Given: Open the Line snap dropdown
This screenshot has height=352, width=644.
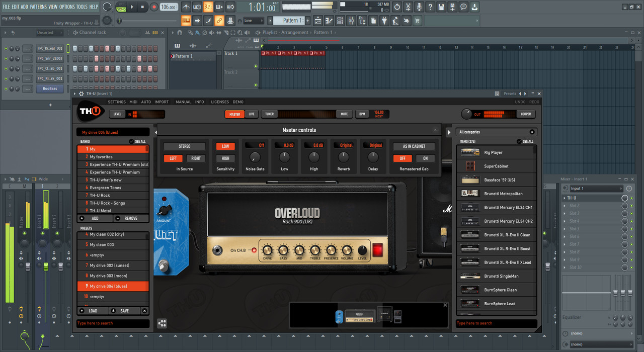Looking at the screenshot, I should click(x=253, y=21).
